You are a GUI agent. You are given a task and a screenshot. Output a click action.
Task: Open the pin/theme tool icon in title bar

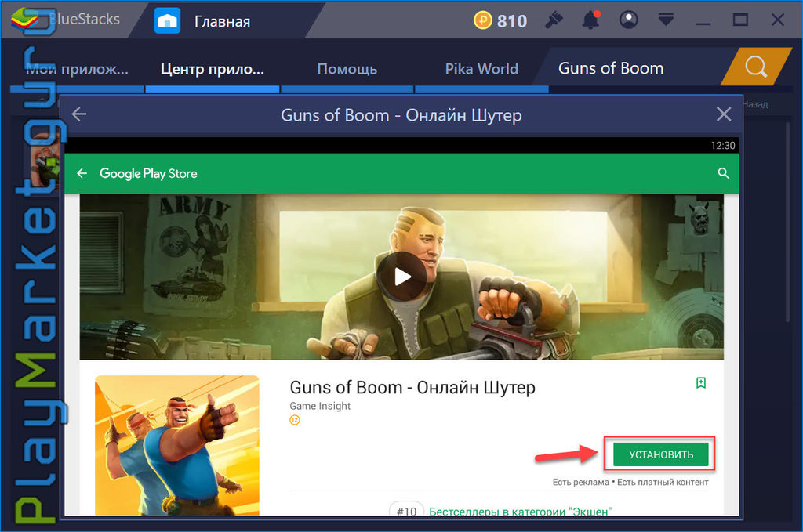(x=554, y=20)
